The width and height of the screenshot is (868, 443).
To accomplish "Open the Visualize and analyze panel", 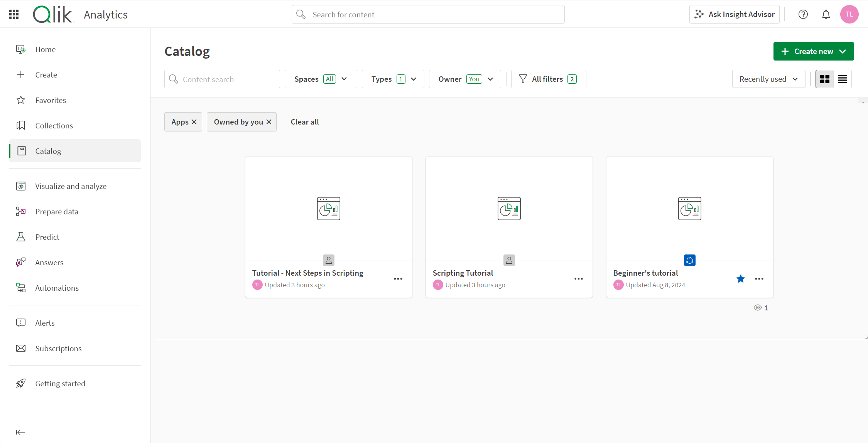I will (x=71, y=186).
